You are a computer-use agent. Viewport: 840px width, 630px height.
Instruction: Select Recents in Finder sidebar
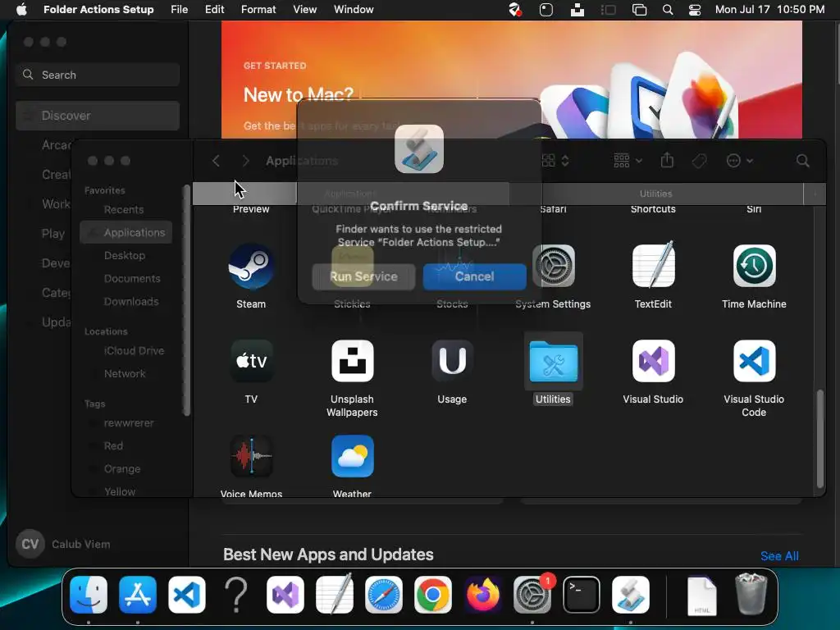click(124, 209)
